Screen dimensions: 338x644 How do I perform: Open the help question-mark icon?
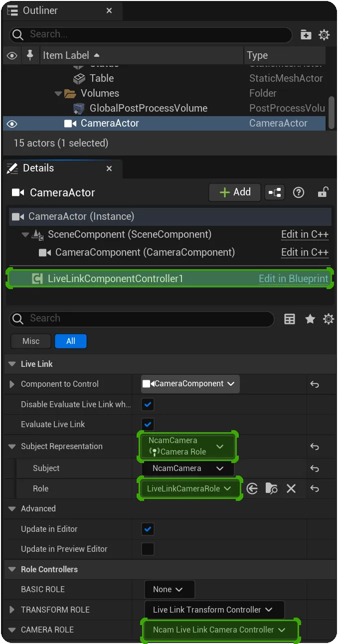(299, 192)
